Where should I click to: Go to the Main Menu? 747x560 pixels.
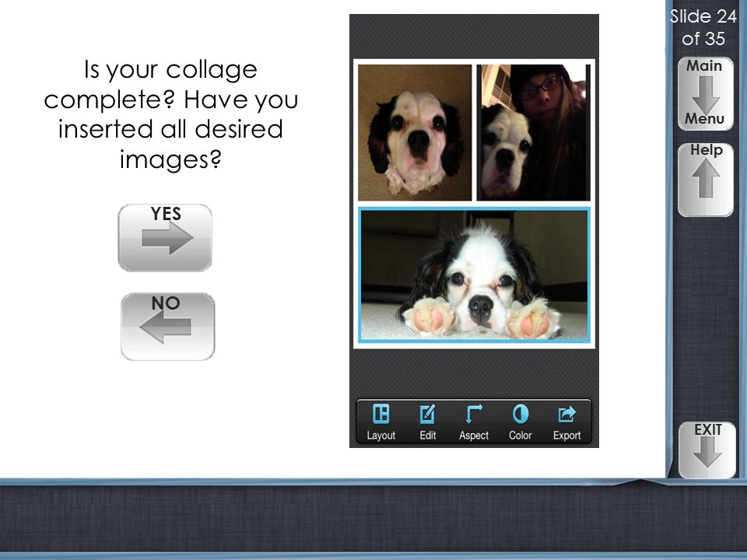(705, 94)
